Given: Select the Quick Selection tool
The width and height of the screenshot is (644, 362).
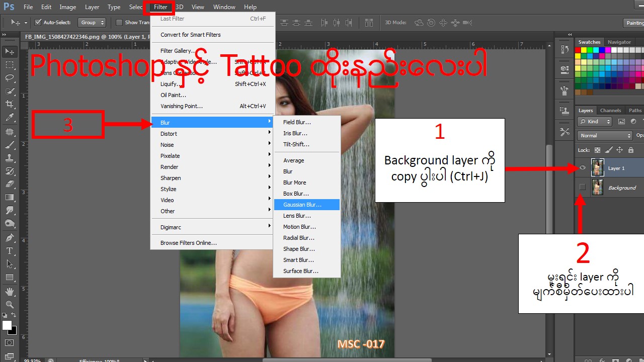Looking at the screenshot, I should pos(9,91).
